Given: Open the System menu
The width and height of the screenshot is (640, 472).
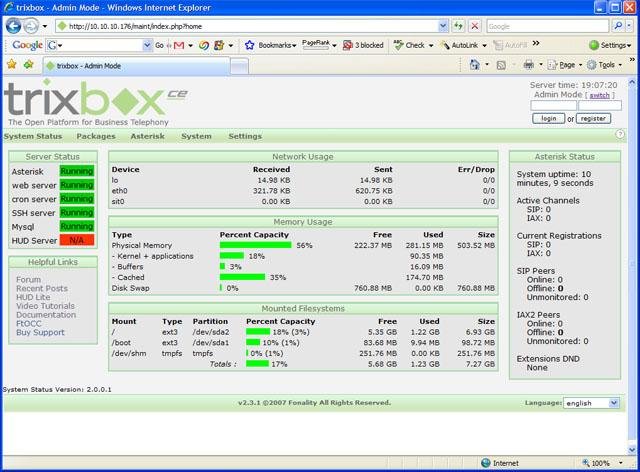Looking at the screenshot, I should (196, 136).
